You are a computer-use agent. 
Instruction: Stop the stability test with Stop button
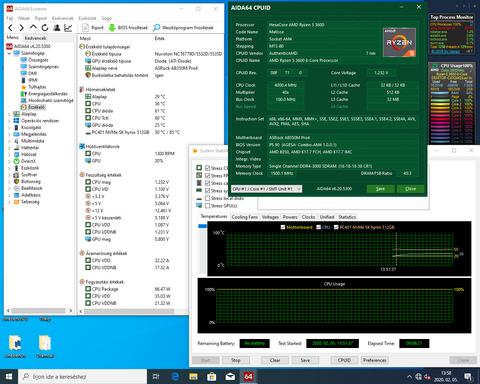tap(236, 360)
